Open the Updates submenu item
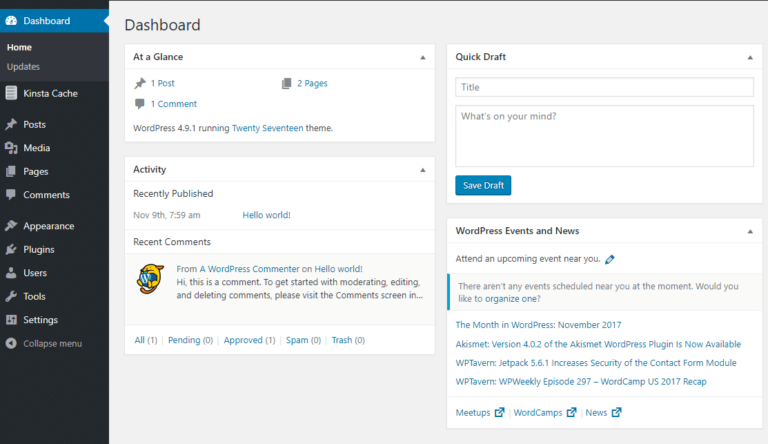The width and height of the screenshot is (768, 444). [x=23, y=67]
